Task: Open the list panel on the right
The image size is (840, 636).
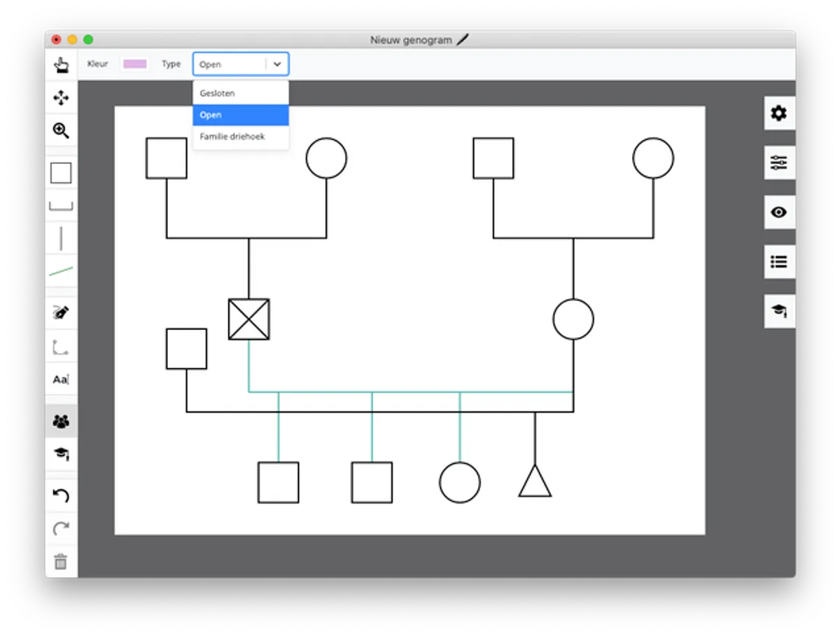Action: click(778, 262)
